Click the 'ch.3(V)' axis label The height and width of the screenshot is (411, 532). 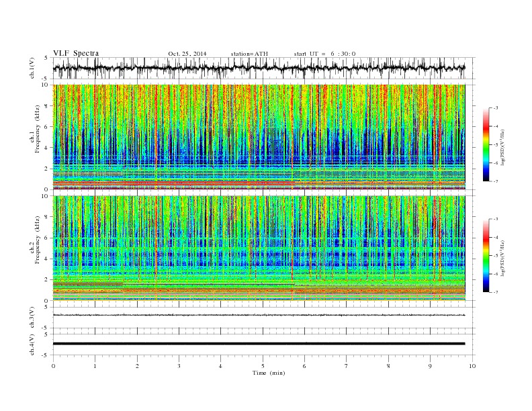coord(32,318)
